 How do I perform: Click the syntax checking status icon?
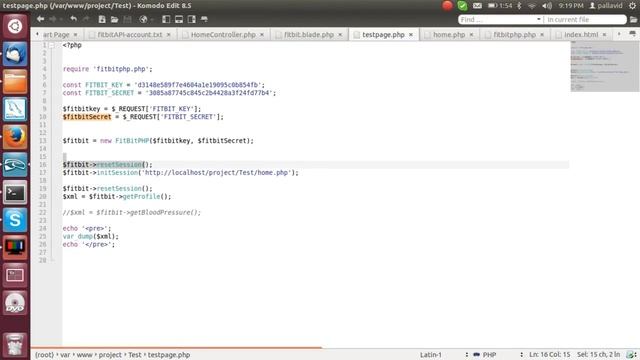click(631, 355)
